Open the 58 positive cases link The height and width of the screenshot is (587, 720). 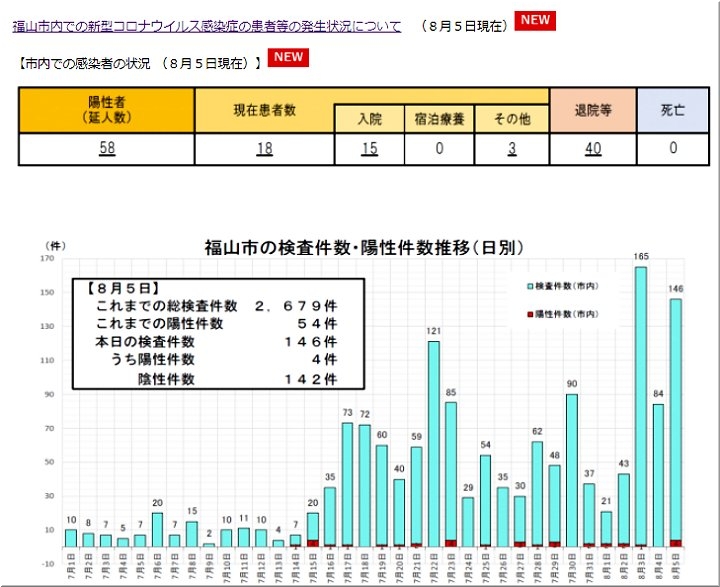tap(106, 149)
